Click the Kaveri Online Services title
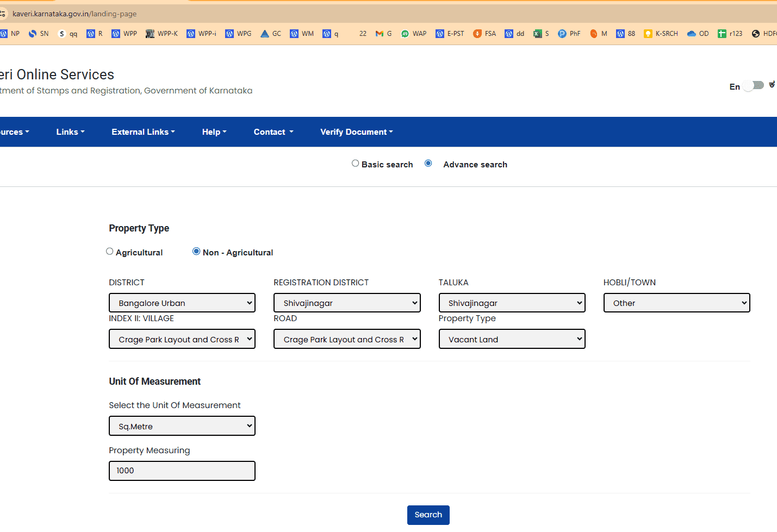The height and width of the screenshot is (532, 777). (x=57, y=74)
